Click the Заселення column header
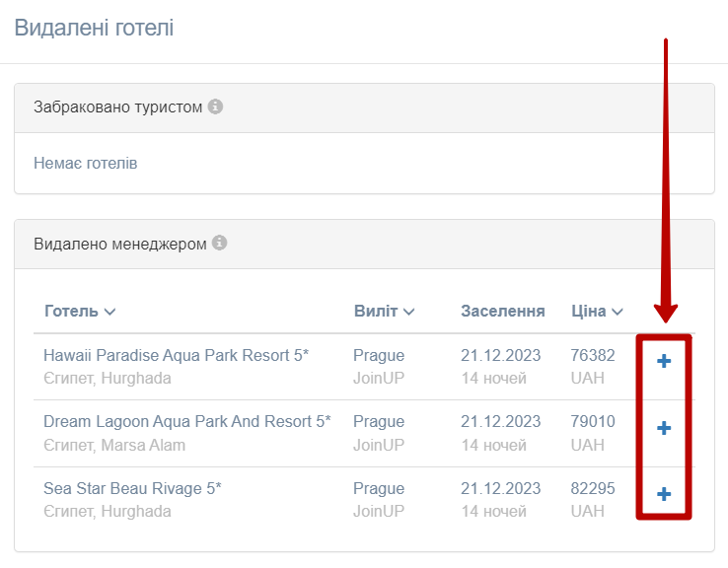 (x=503, y=311)
